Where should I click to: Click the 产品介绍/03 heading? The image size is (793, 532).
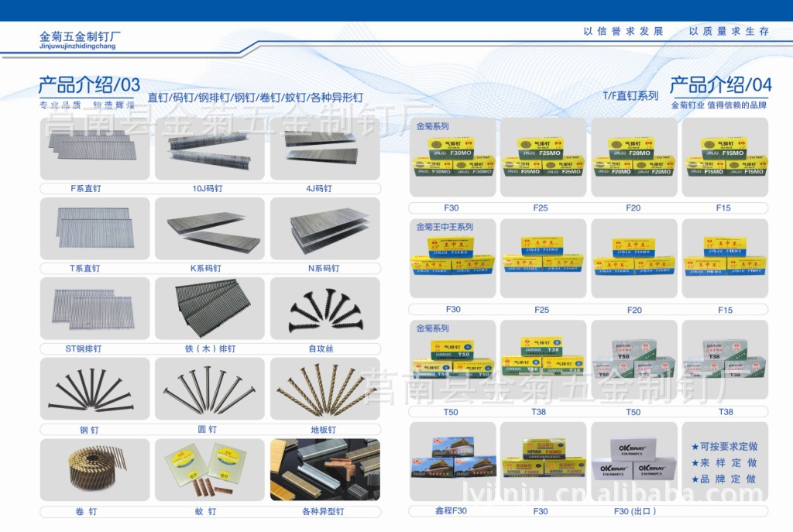pyautogui.click(x=89, y=84)
